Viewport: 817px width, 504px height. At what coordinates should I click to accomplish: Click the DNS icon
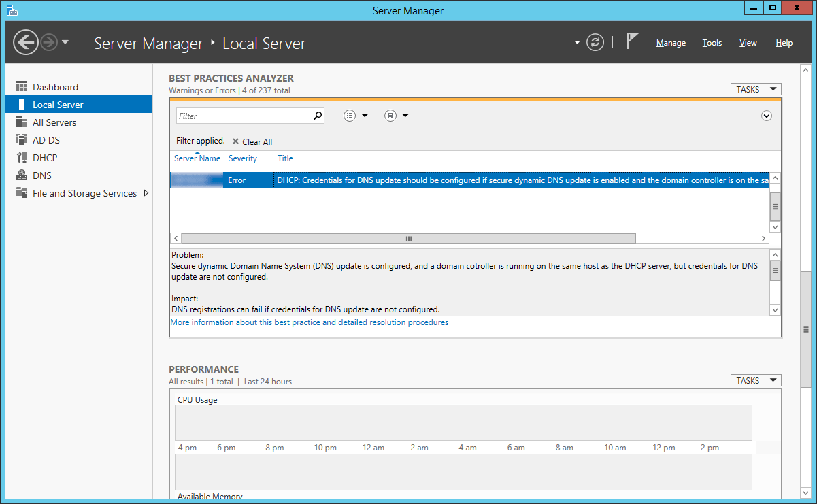point(21,175)
